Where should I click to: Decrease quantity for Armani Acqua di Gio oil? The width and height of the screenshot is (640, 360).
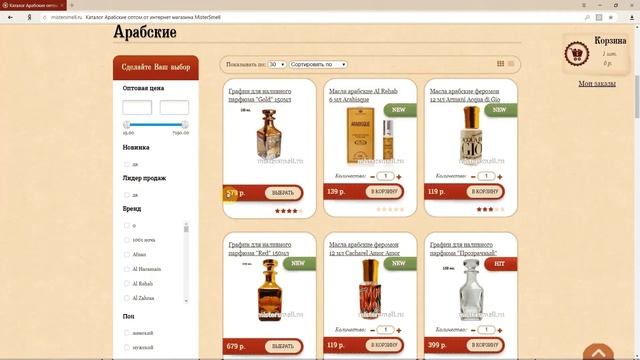pyautogui.click(x=473, y=177)
